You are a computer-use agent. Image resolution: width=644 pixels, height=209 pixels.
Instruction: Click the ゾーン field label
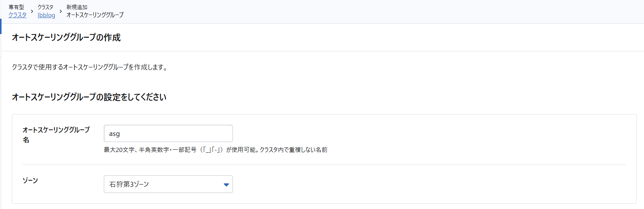30,180
